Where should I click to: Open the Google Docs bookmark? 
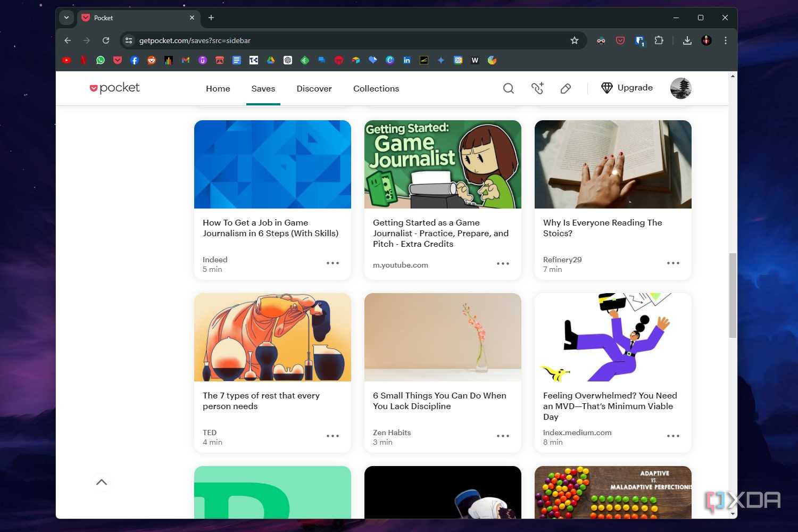coord(237,60)
